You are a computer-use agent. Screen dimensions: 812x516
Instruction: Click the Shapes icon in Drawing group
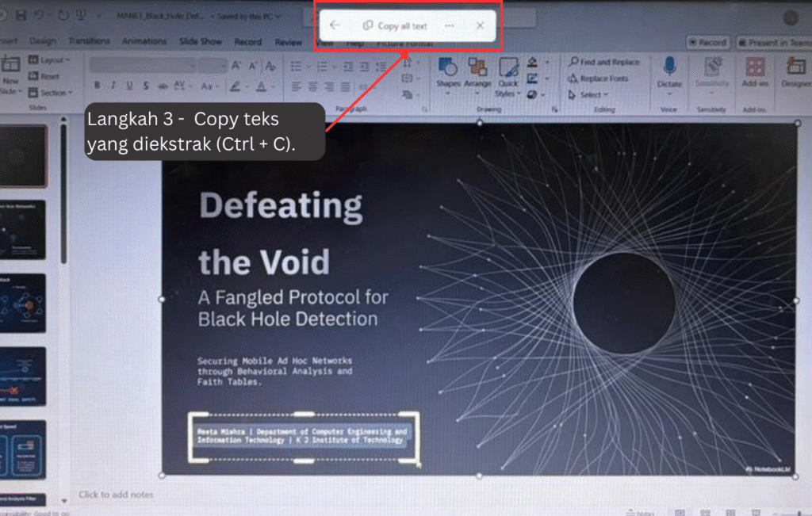(447, 70)
